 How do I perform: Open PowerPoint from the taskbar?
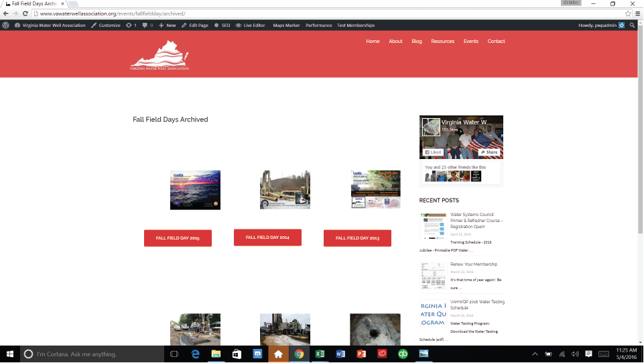point(361,354)
